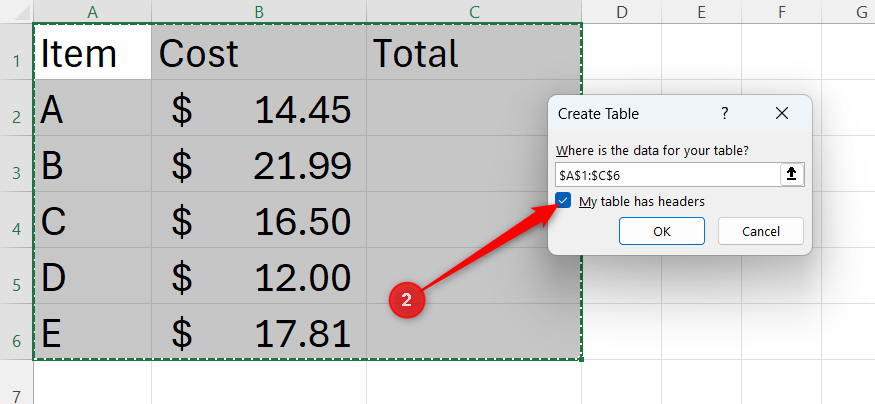The width and height of the screenshot is (875, 404).
Task: Click the cost cell 12.00
Action: [259, 276]
